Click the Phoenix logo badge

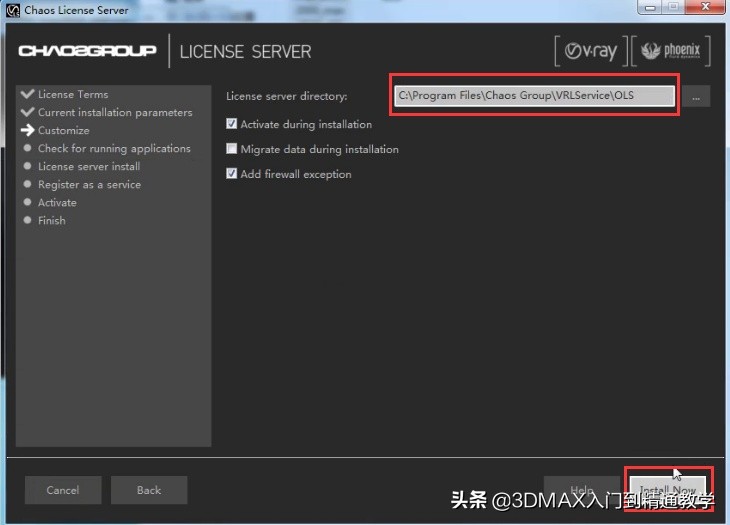[x=670, y=51]
